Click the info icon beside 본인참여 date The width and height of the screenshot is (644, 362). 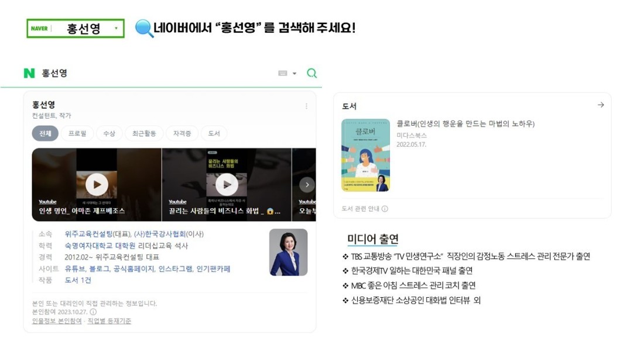pyautogui.click(x=93, y=312)
